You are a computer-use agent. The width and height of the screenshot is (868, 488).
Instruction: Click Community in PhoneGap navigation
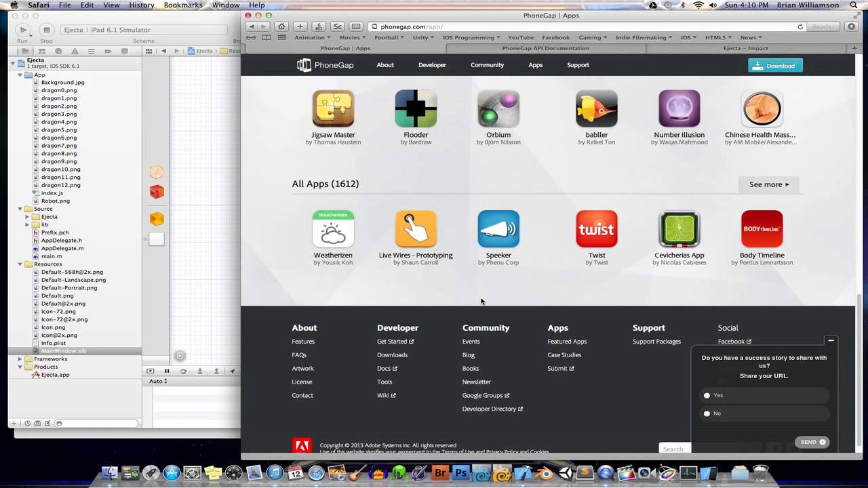[487, 65]
